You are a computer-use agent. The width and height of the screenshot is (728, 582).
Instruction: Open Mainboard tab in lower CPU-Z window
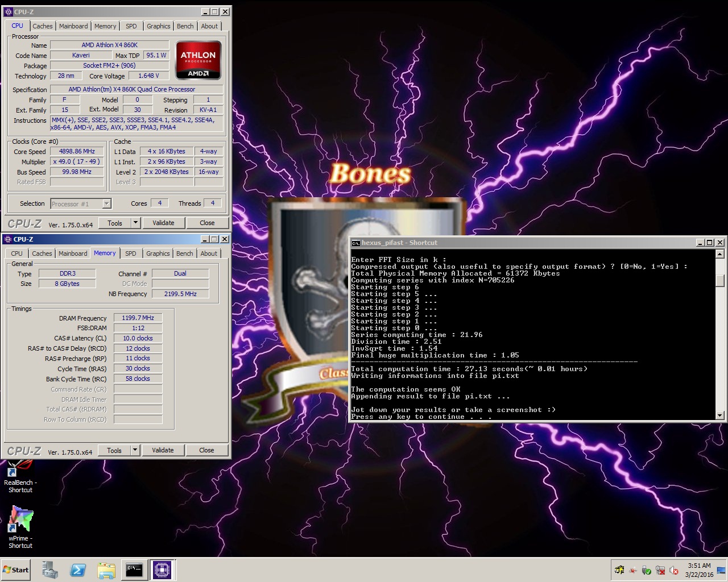(73, 253)
